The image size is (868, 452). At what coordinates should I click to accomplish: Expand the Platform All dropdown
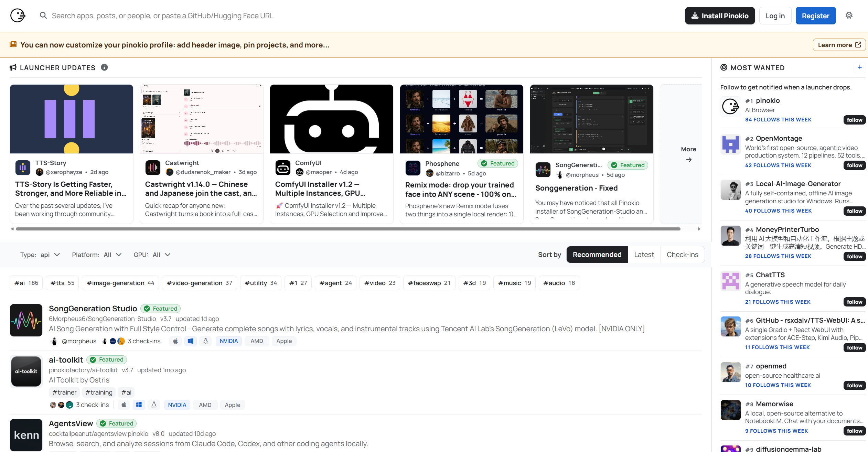[x=97, y=255]
